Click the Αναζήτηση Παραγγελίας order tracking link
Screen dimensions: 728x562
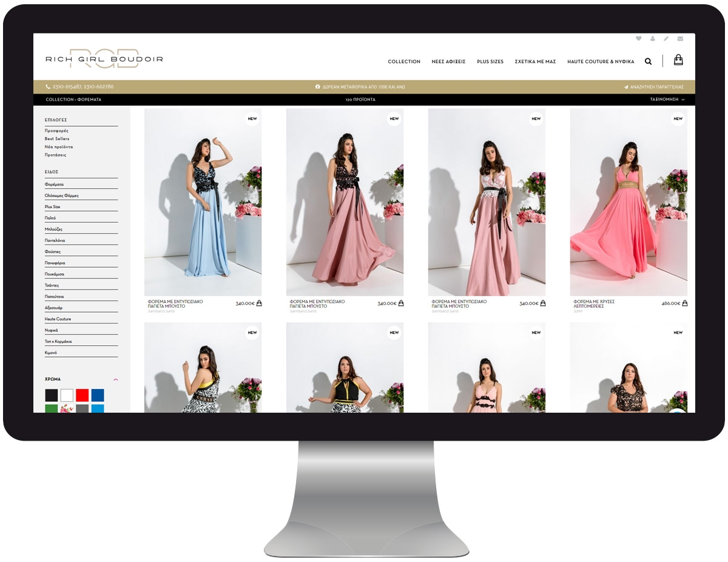(x=654, y=87)
